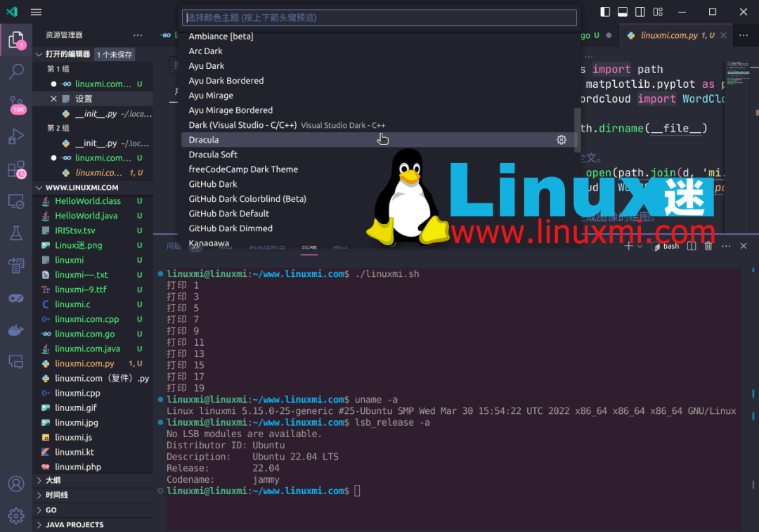This screenshot has height=532, width=759.
Task: Open HelloWorld.java in the file tree
Action: (93, 216)
